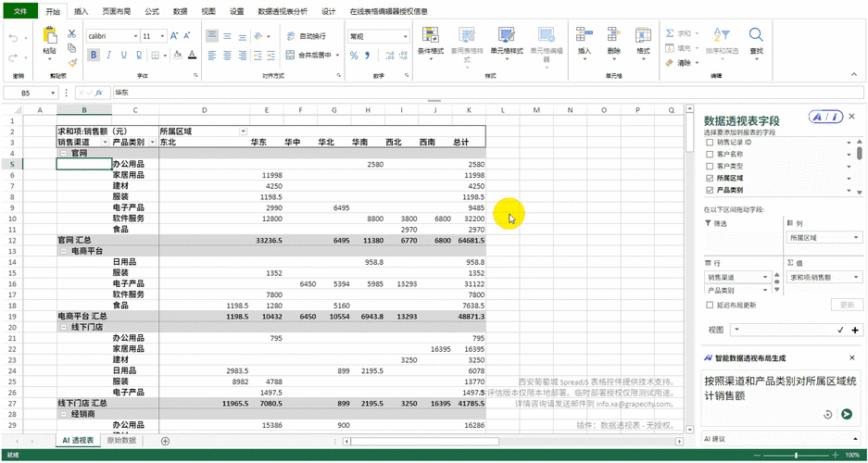Open the 所属区域 column filter dropdown

243,131
